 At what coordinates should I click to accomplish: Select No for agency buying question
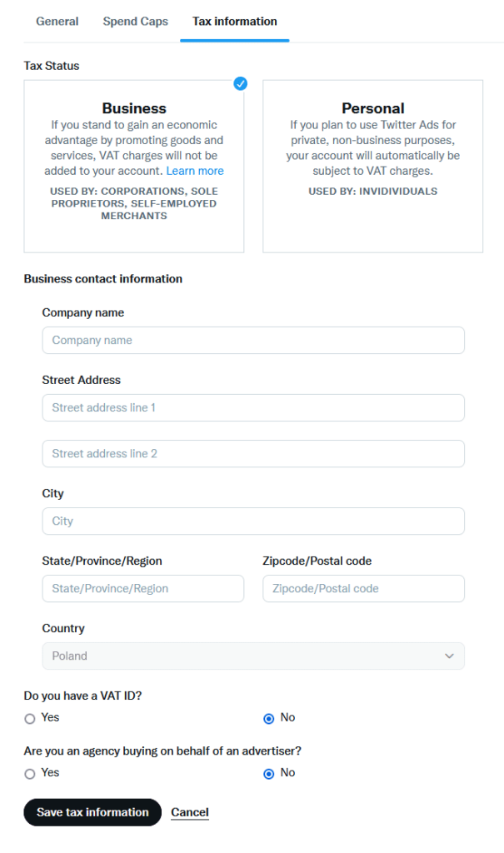pyautogui.click(x=269, y=774)
